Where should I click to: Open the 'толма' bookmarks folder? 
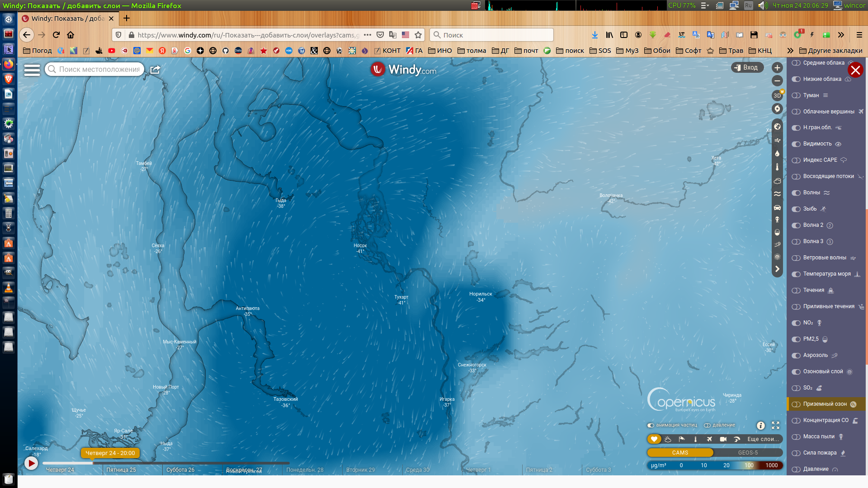472,51
